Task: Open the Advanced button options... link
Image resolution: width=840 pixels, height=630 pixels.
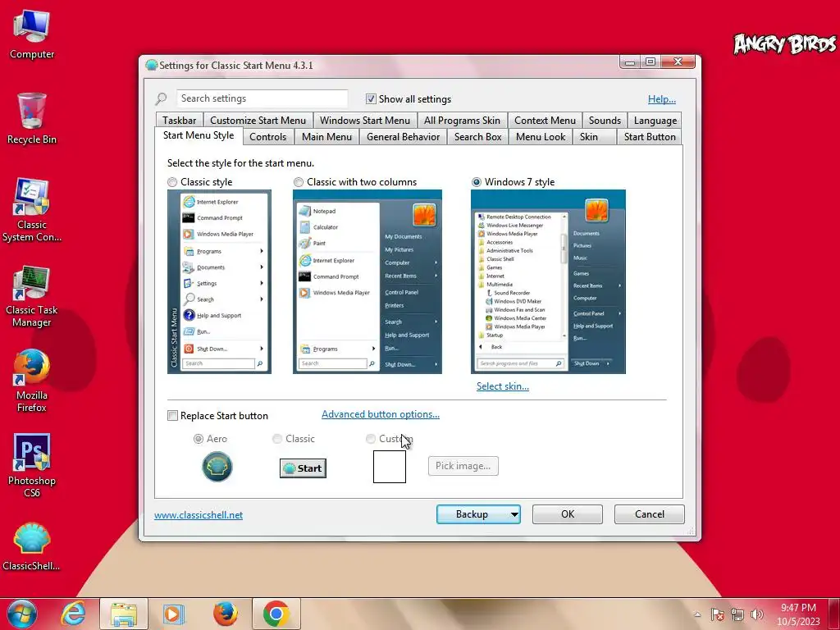Action: pos(381,414)
